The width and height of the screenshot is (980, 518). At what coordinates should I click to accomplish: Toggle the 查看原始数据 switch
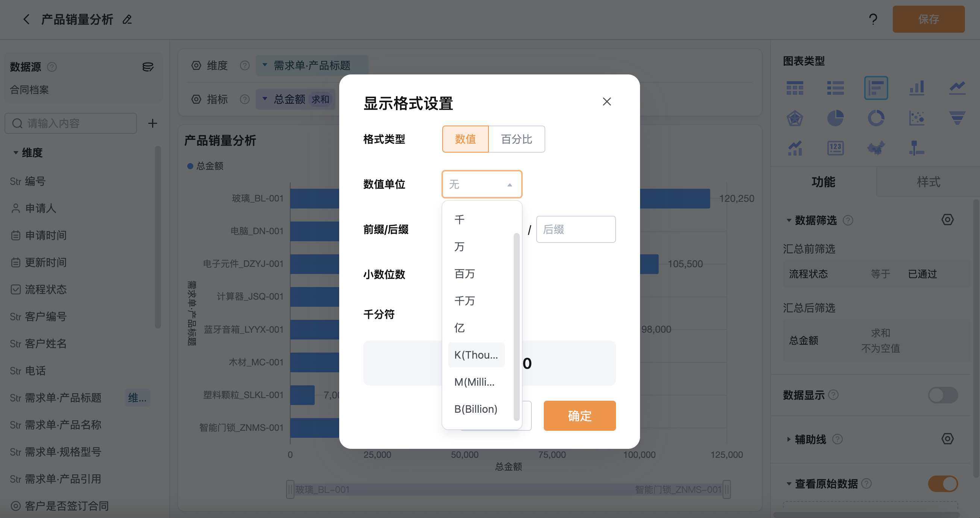(x=943, y=484)
